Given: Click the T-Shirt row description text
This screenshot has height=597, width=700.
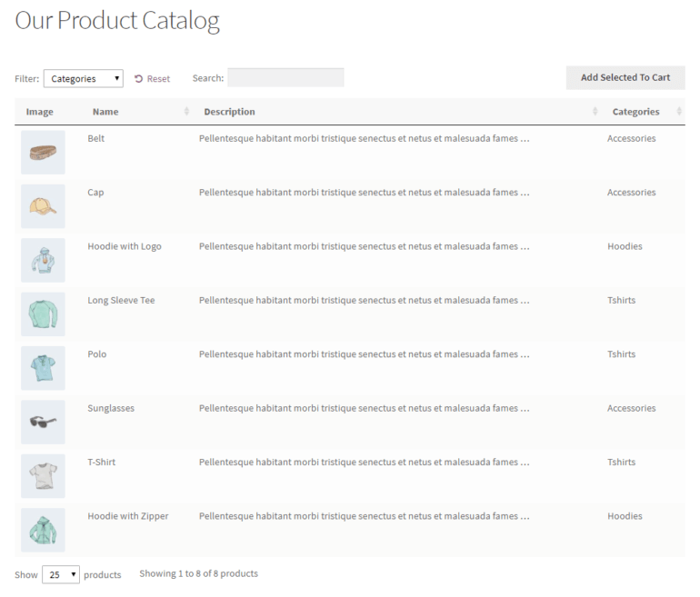Looking at the screenshot, I should pyautogui.click(x=364, y=463).
